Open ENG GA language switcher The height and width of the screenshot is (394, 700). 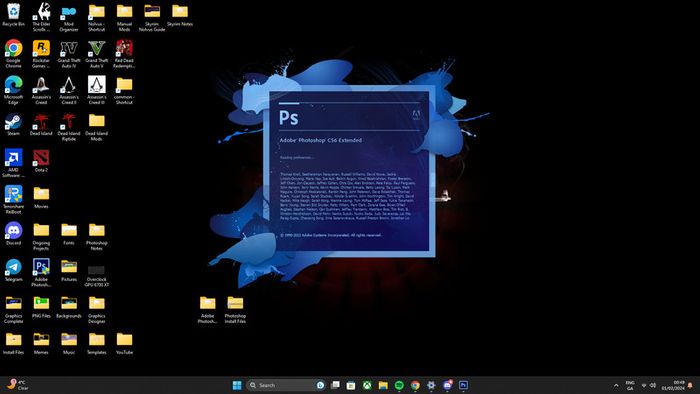(630, 386)
